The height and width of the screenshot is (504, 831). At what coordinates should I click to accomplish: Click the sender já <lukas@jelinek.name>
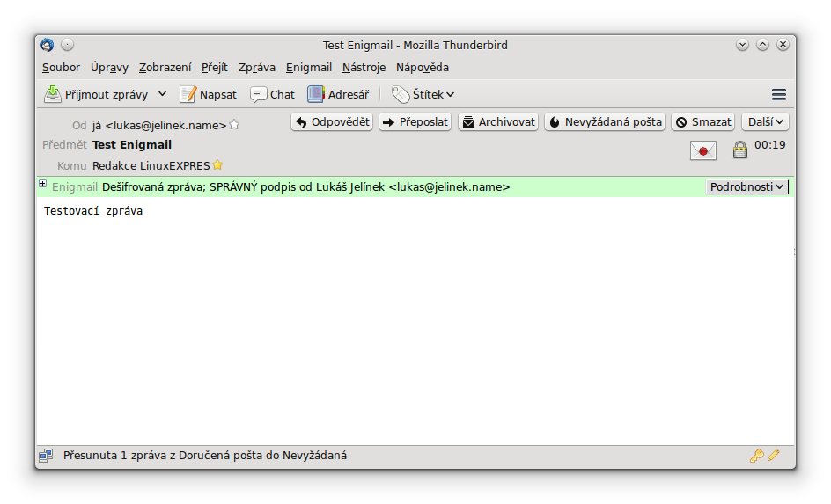coord(159,126)
